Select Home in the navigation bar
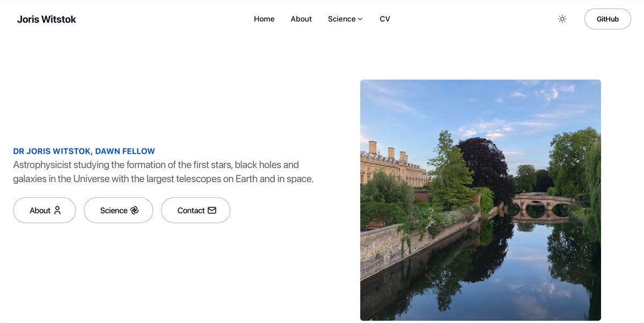The width and height of the screenshot is (644, 323). (264, 19)
